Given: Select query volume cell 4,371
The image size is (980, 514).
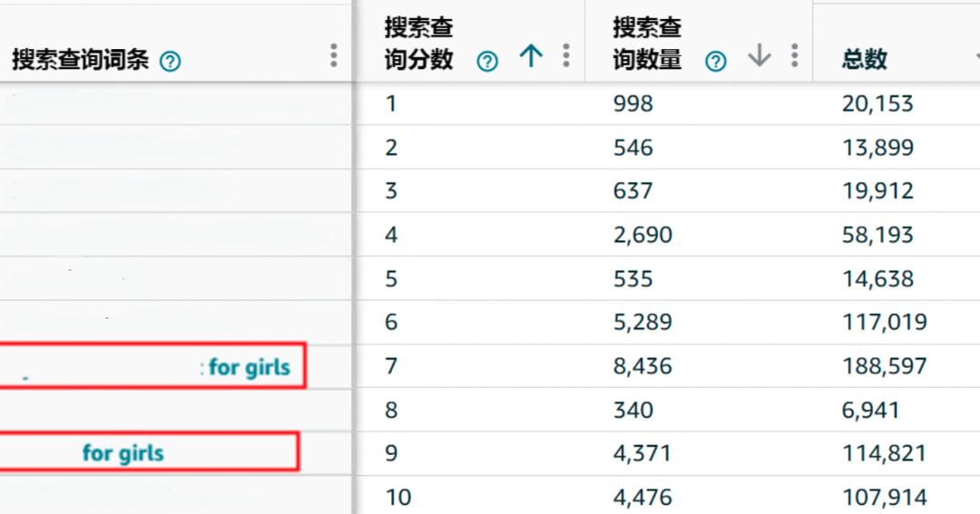Looking at the screenshot, I should click(x=642, y=453).
